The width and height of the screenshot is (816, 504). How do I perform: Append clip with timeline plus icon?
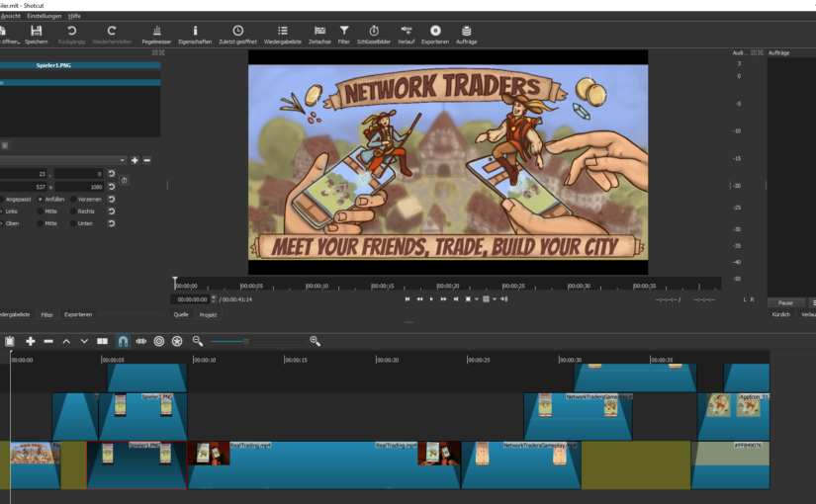point(31,341)
